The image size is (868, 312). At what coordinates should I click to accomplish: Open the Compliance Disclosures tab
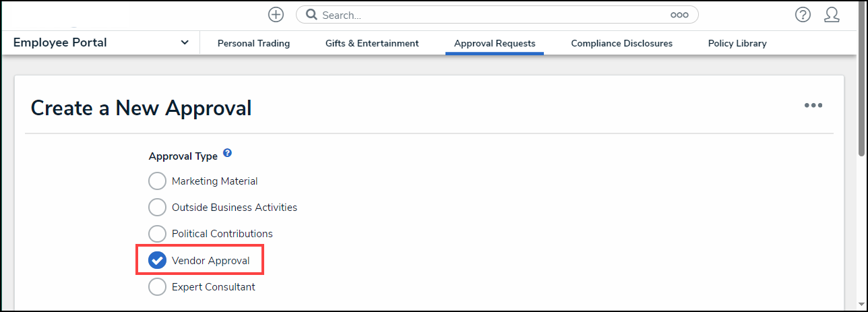621,44
